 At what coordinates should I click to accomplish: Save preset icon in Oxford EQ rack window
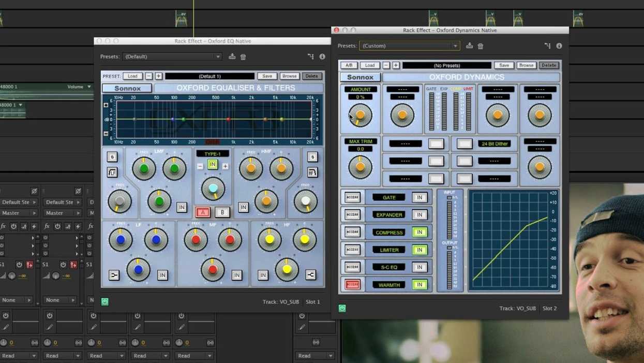(232, 56)
